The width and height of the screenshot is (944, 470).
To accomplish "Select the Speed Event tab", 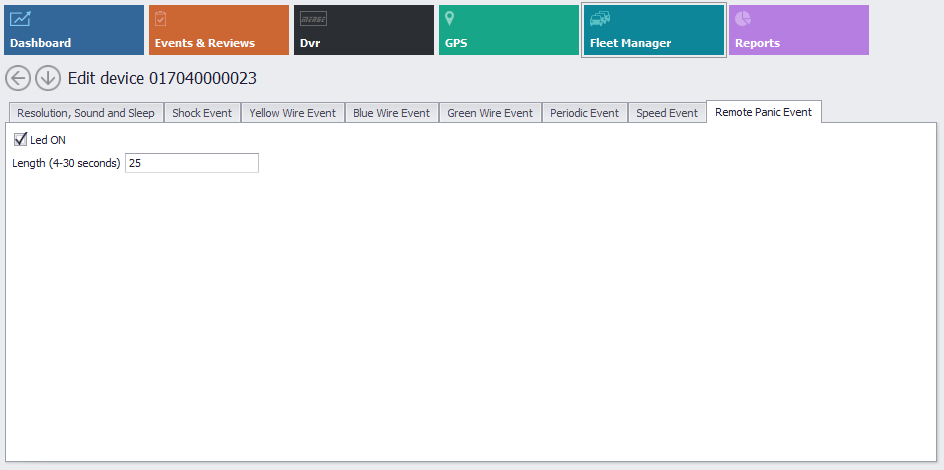I will (x=667, y=113).
